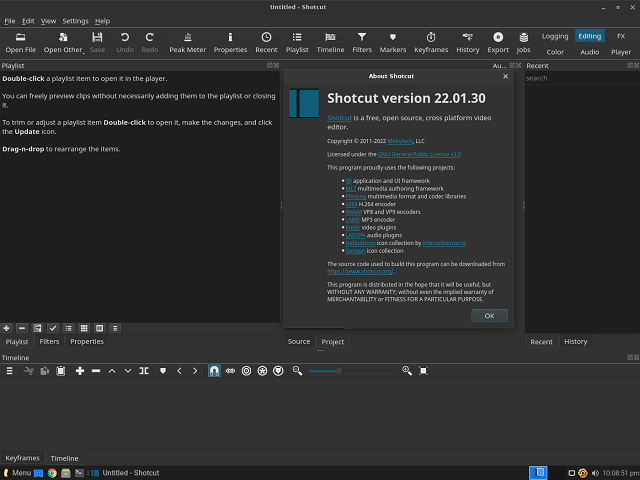Click the Update checkmark icon in Playlist
The height and width of the screenshot is (480, 640).
pyautogui.click(x=53, y=328)
